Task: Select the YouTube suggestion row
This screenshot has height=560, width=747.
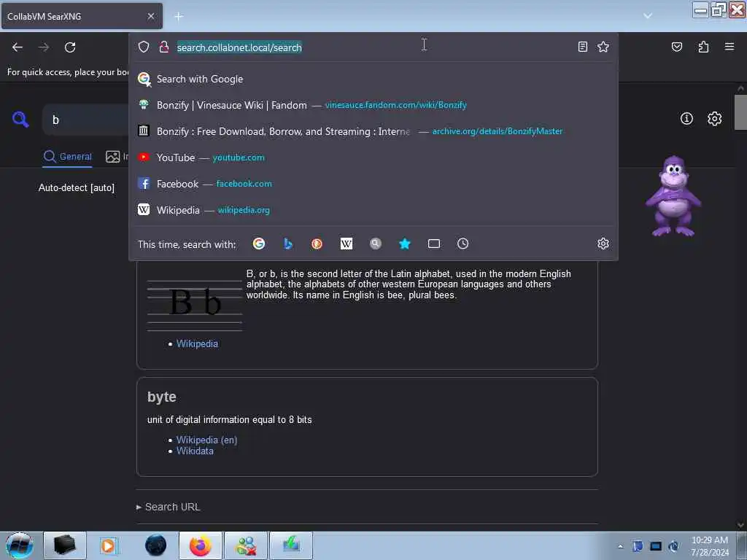Action: (x=373, y=157)
